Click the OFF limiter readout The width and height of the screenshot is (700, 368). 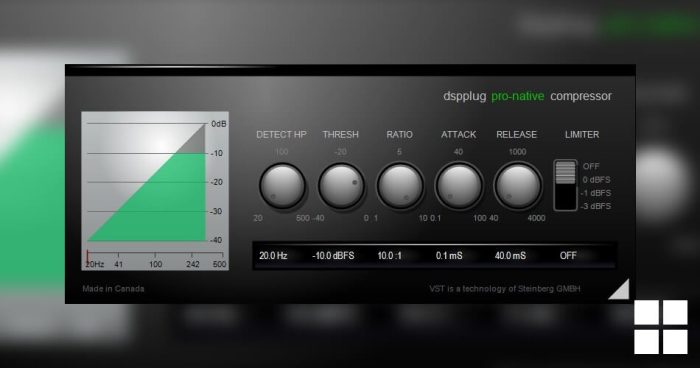click(568, 255)
